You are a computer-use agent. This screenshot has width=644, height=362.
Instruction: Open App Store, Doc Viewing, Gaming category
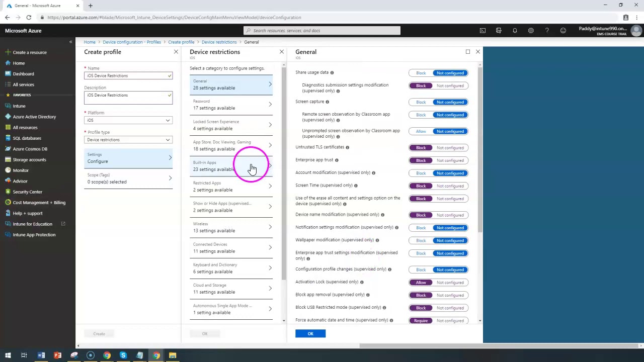point(231,146)
